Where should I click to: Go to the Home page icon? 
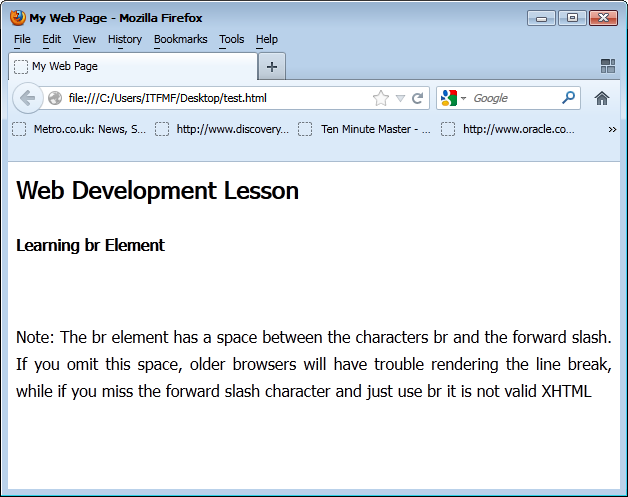(x=602, y=98)
